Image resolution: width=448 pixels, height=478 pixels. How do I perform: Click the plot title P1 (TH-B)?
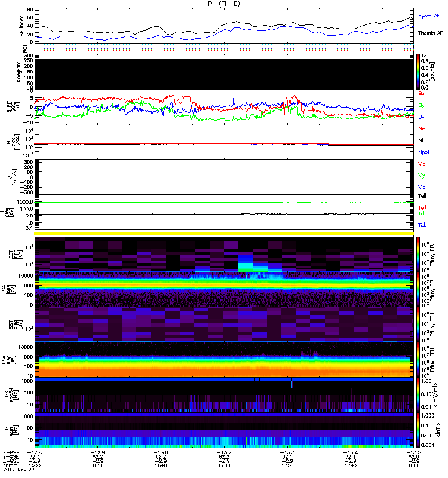[223, 4]
